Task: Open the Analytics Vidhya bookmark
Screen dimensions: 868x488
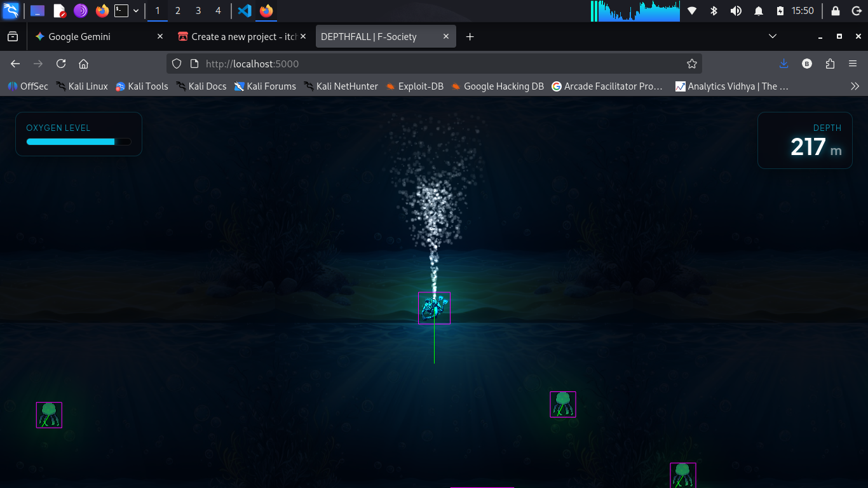Action: click(732, 86)
